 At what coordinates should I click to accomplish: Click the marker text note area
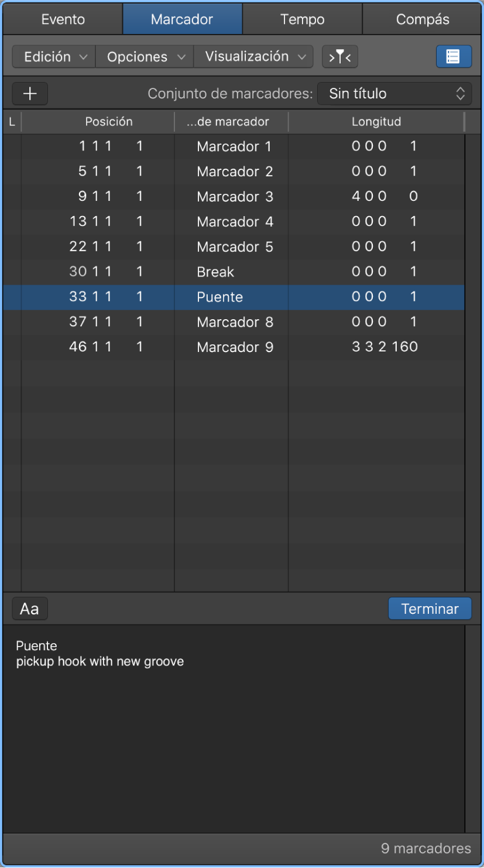point(234,726)
